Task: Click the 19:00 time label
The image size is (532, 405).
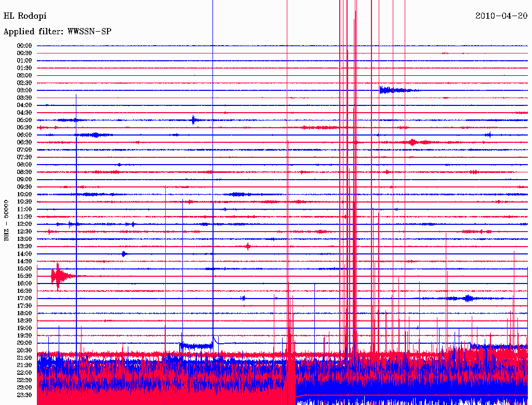Action: [x=24, y=328]
